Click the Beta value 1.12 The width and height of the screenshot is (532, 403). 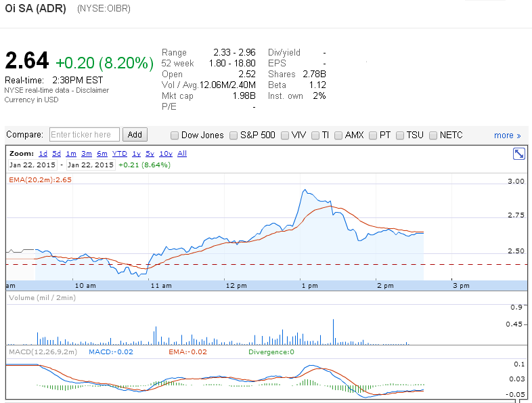pos(317,85)
